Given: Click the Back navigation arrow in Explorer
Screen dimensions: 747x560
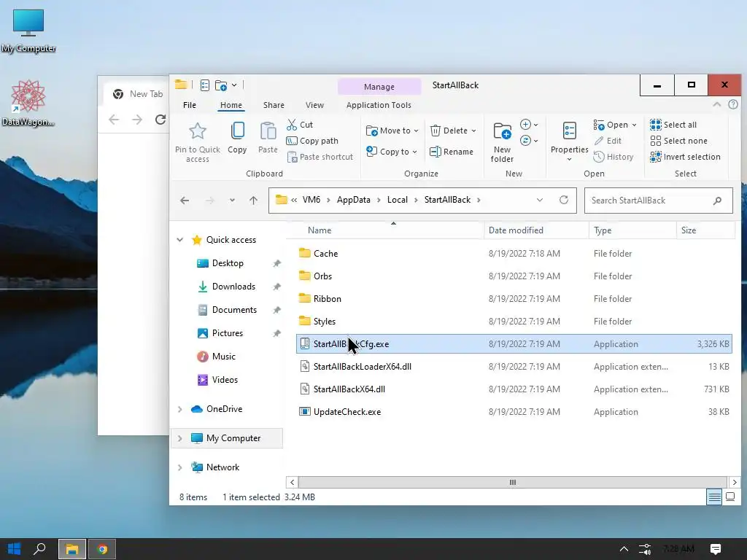Looking at the screenshot, I should tap(185, 201).
